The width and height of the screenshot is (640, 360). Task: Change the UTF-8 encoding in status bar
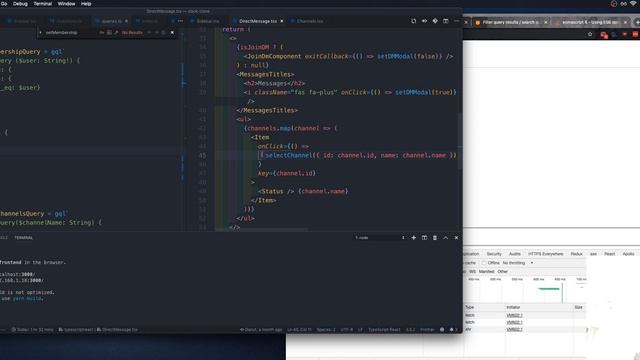coord(347,330)
